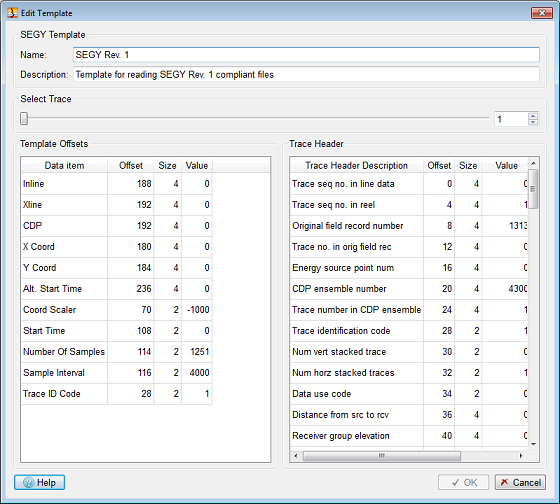Click the Trace Header vertical scrollbar thumb
The height and width of the screenshot is (504, 560).
[533, 189]
